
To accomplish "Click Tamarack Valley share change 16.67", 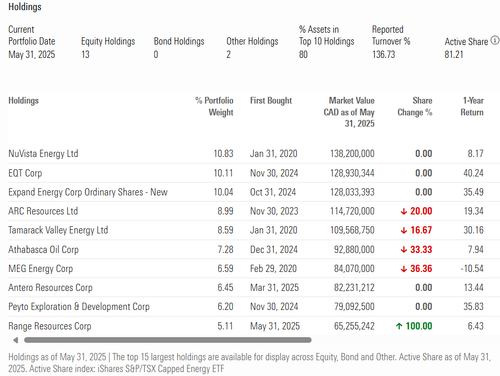I will [421, 230].
